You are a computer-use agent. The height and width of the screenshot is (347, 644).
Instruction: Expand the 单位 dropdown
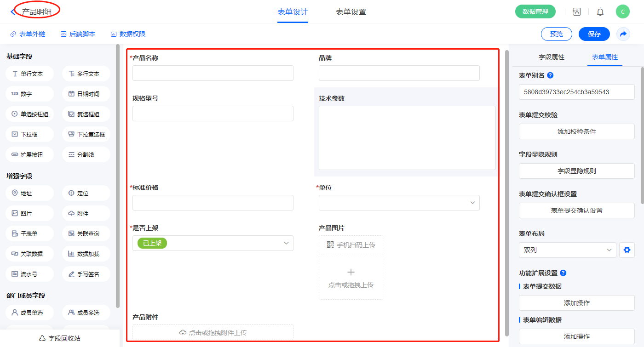tap(399, 203)
